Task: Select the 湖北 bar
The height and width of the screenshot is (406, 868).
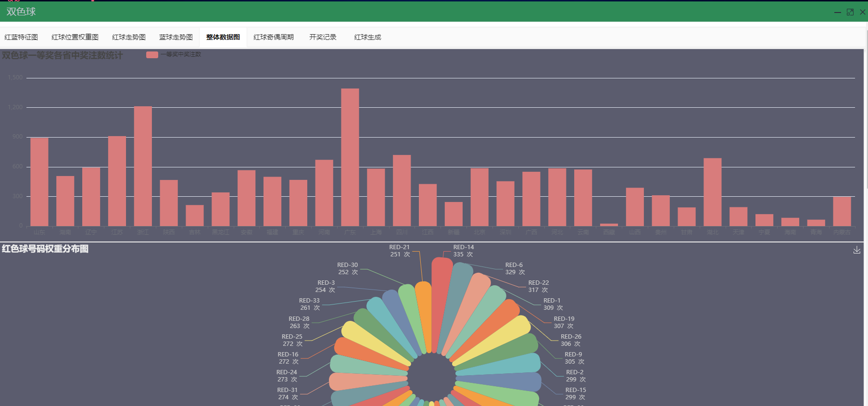Action: [713, 192]
